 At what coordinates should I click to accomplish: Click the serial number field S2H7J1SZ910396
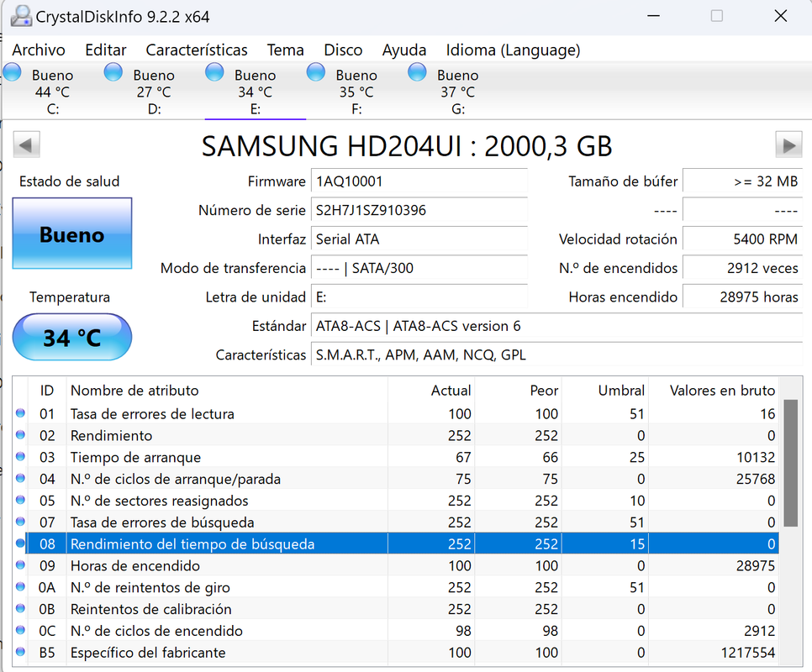click(419, 211)
